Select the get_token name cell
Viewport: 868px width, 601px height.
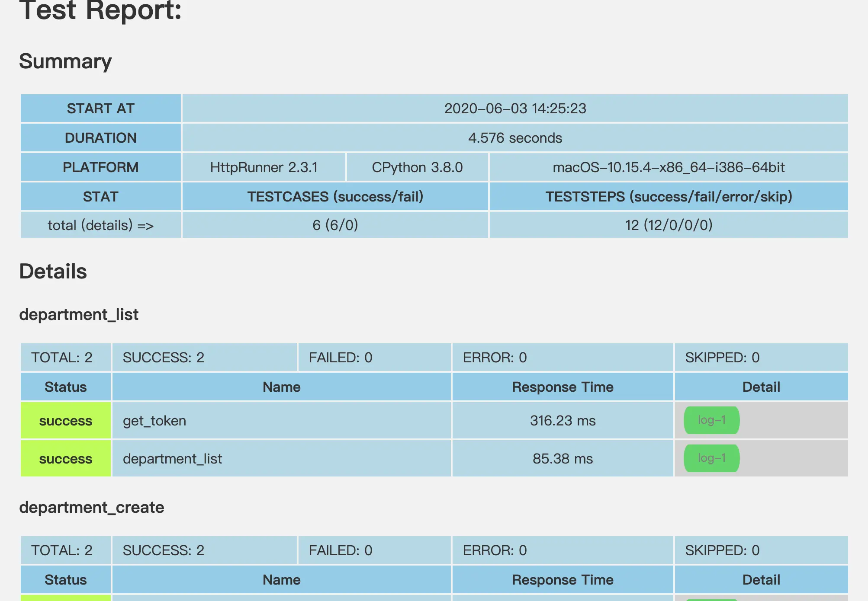(x=154, y=421)
